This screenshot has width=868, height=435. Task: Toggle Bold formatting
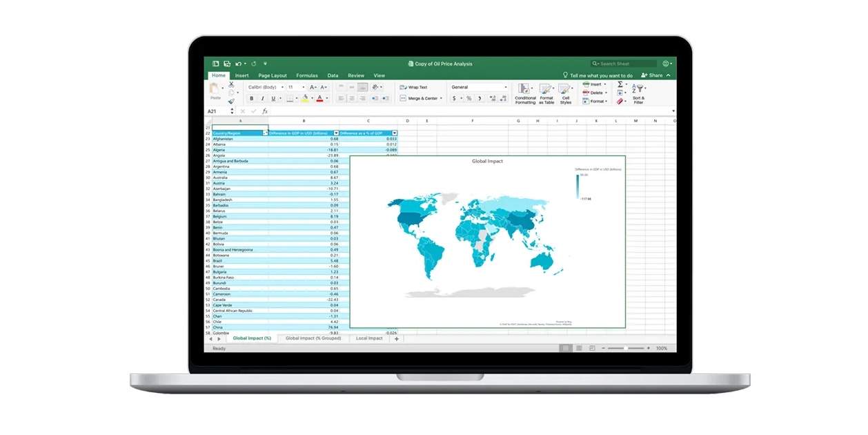(252, 99)
